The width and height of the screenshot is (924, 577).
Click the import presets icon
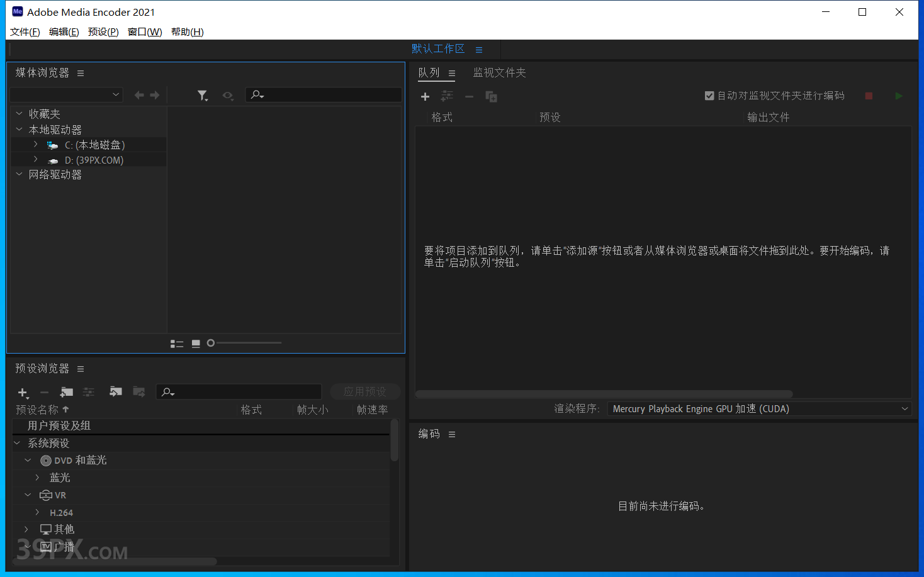[x=116, y=392]
